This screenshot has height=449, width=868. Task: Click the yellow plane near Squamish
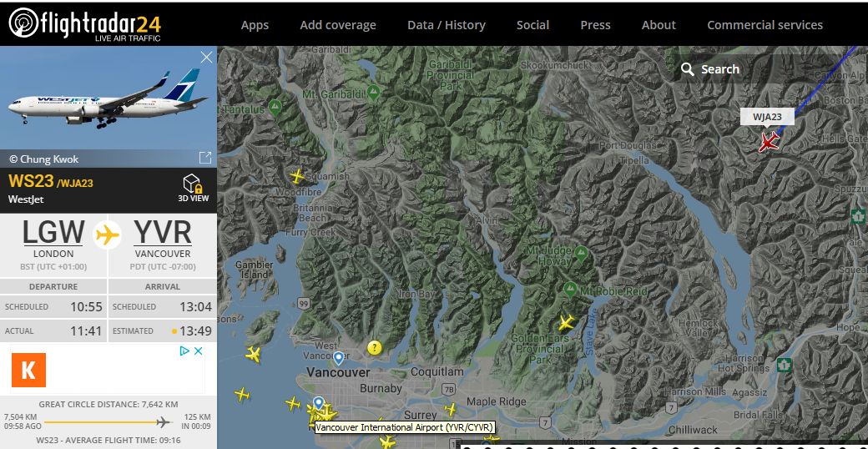297,177
